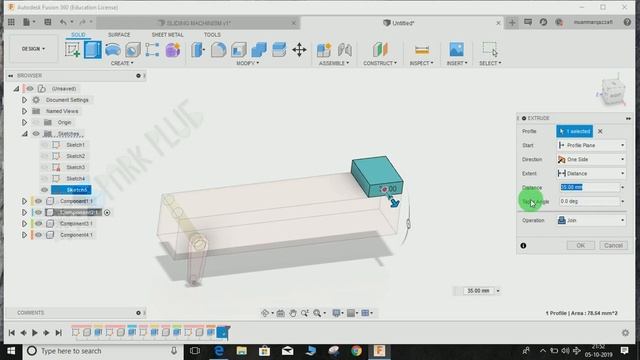
Task: Expand Named Views node
Action: 24,111
